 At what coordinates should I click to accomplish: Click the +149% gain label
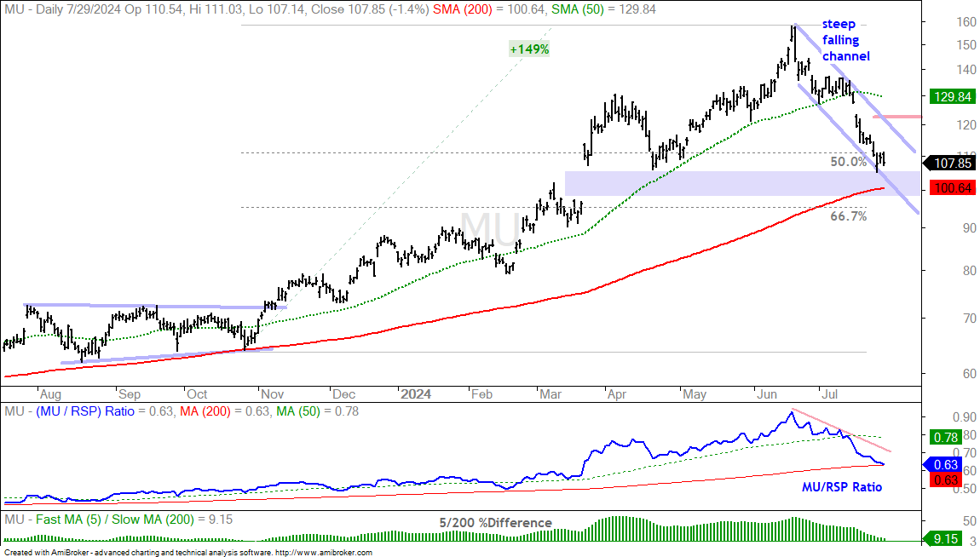pyautogui.click(x=528, y=49)
